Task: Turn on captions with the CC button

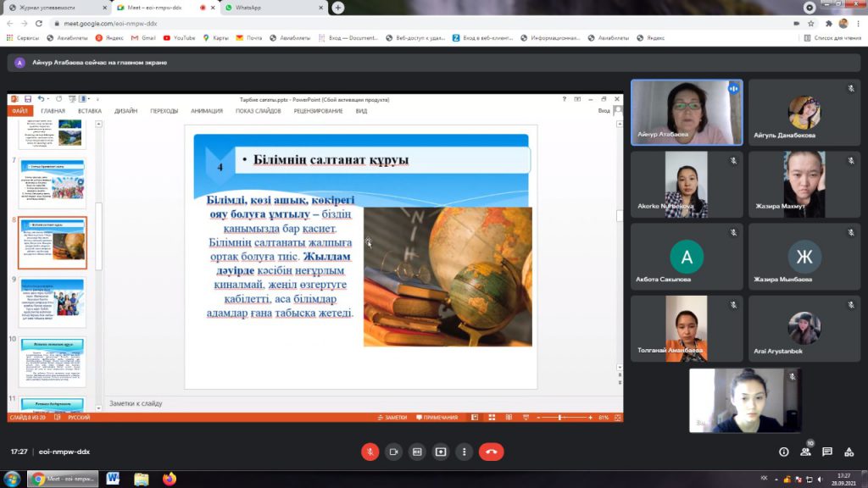Action: coord(417,452)
